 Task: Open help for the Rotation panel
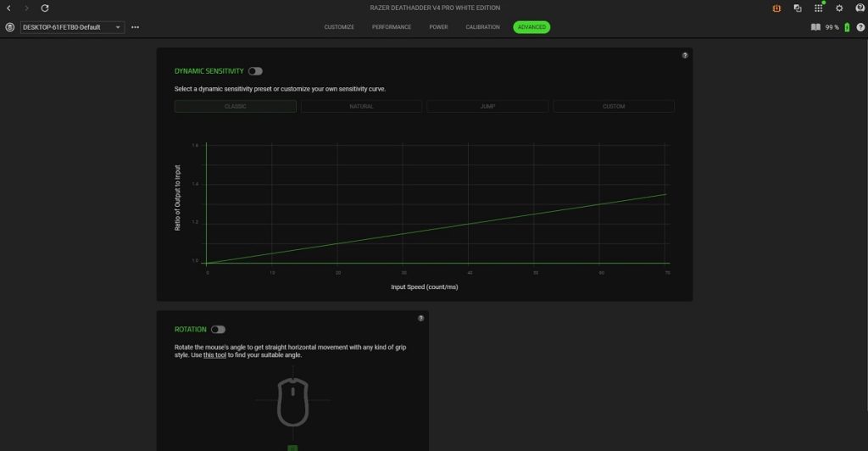point(420,318)
